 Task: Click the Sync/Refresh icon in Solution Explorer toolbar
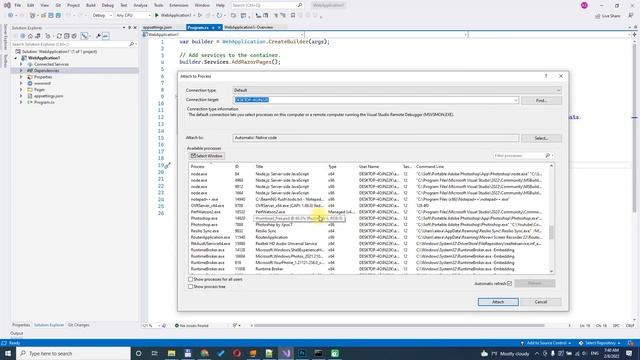tap(59, 36)
